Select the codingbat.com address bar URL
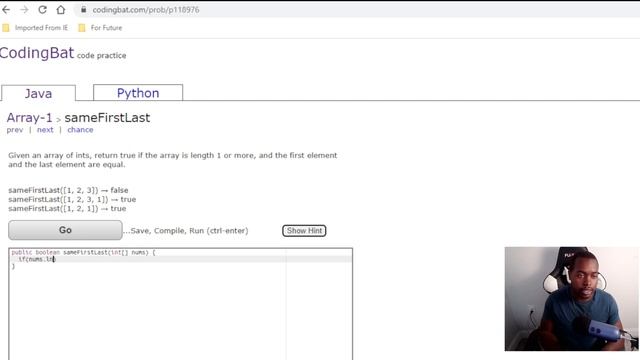Image resolution: width=640 pixels, height=360 pixels. coord(146,10)
